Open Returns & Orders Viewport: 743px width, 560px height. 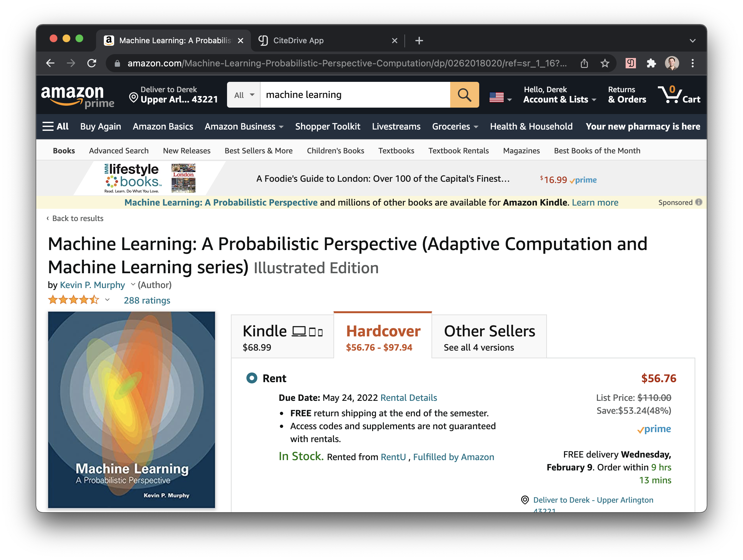(x=627, y=95)
